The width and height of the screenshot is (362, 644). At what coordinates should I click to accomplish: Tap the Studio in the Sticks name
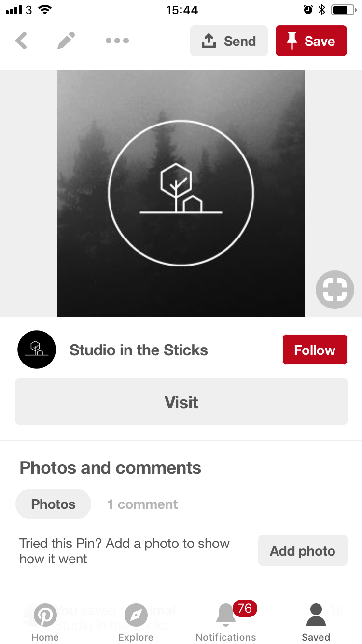[x=139, y=350]
